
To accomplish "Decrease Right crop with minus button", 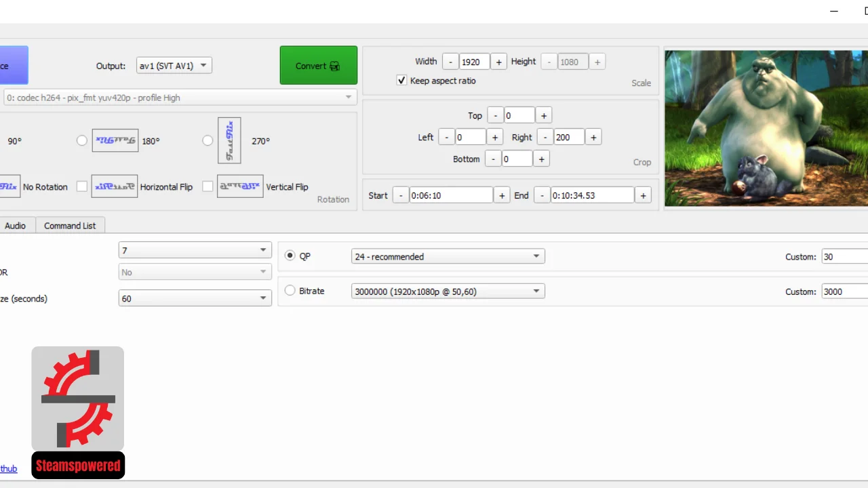I will point(545,137).
